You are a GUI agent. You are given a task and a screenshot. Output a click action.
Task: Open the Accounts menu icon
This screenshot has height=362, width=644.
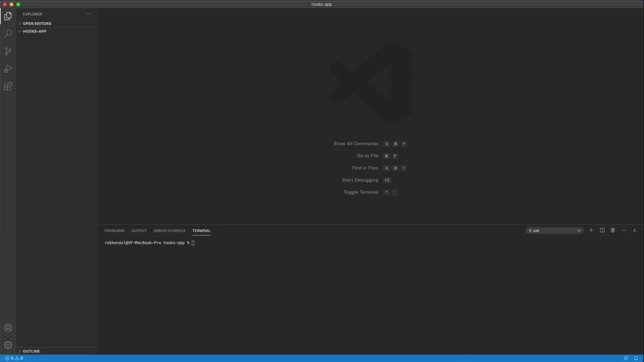[8, 328]
